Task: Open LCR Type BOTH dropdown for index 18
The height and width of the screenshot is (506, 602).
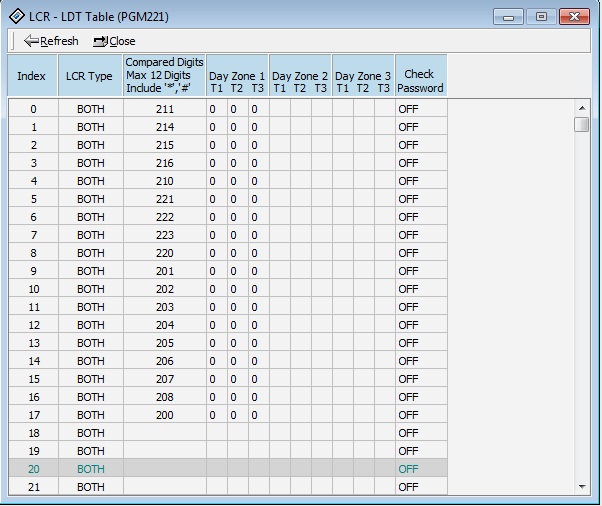Action: point(91,433)
